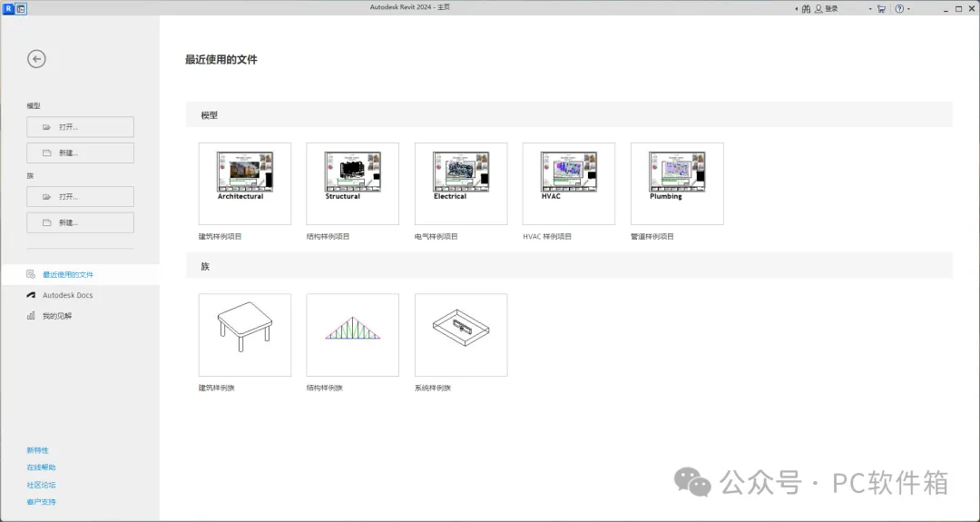Viewport: 980px width, 522px height.
Task: Click the Home page icon in title bar
Action: (21, 9)
